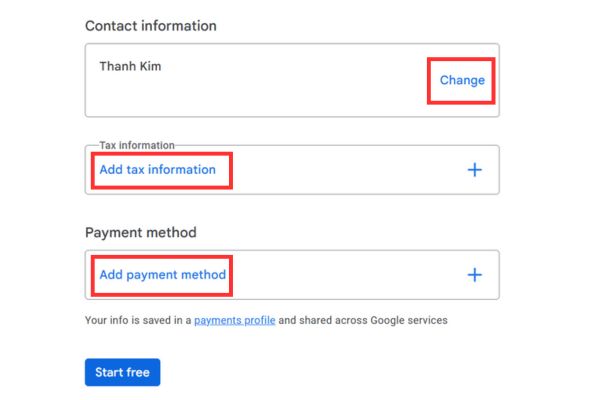Screen dimensions: 600x400
Task: Click the word 'services' in the footer note
Action: tap(426, 321)
